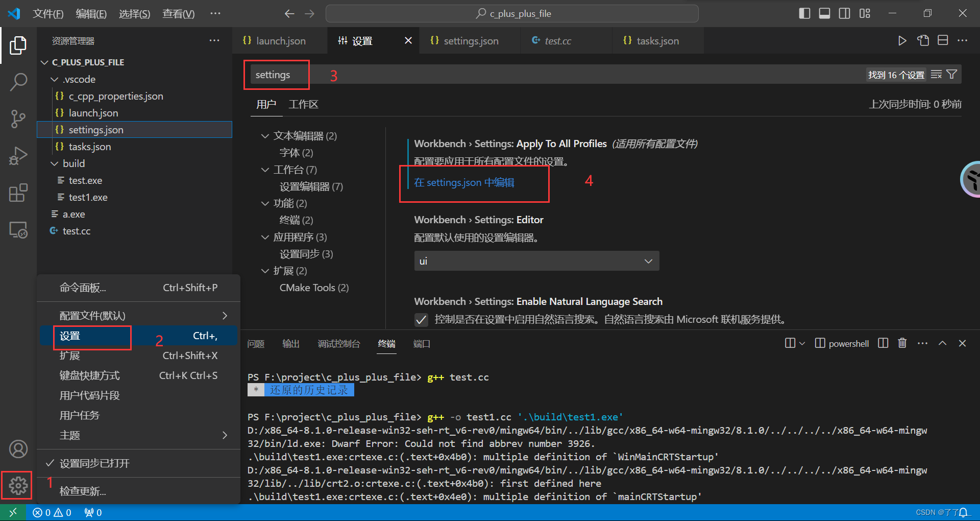This screenshot has height=521, width=980.
Task: Open the 文件 menu
Action: point(48,13)
